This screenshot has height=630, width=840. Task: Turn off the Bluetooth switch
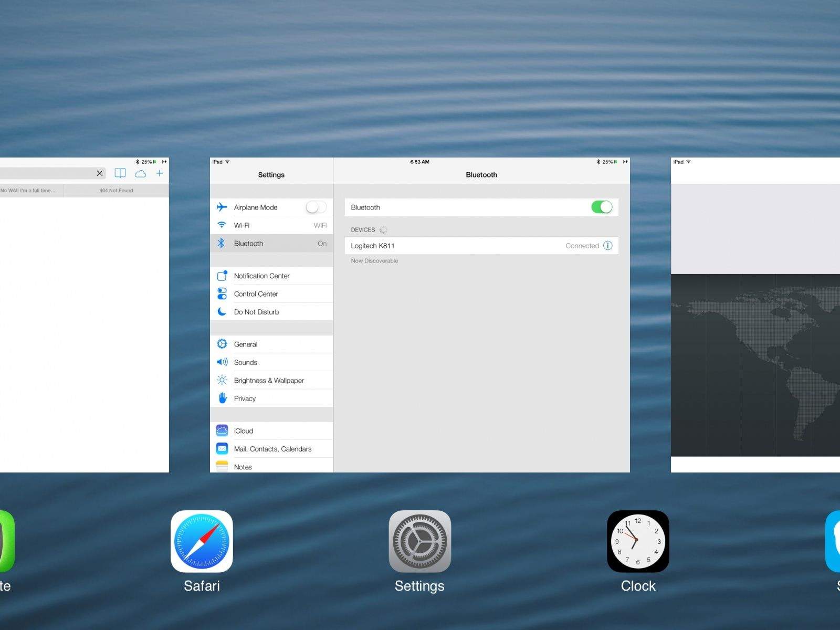(x=601, y=207)
